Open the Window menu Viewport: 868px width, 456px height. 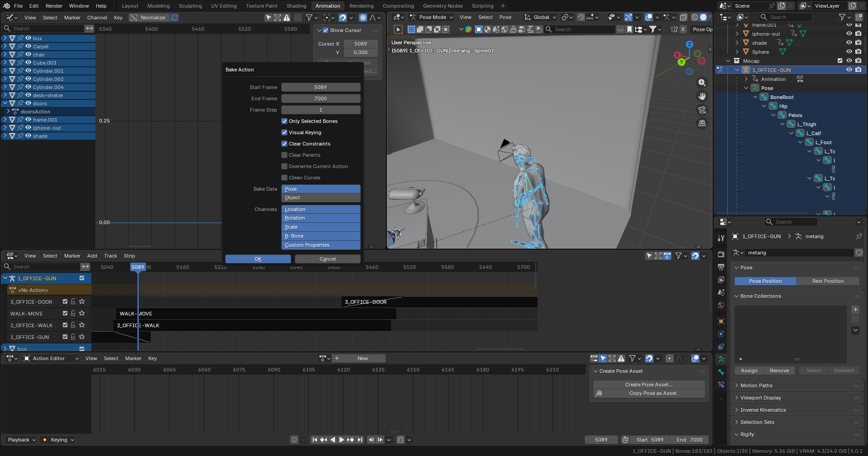tap(79, 6)
